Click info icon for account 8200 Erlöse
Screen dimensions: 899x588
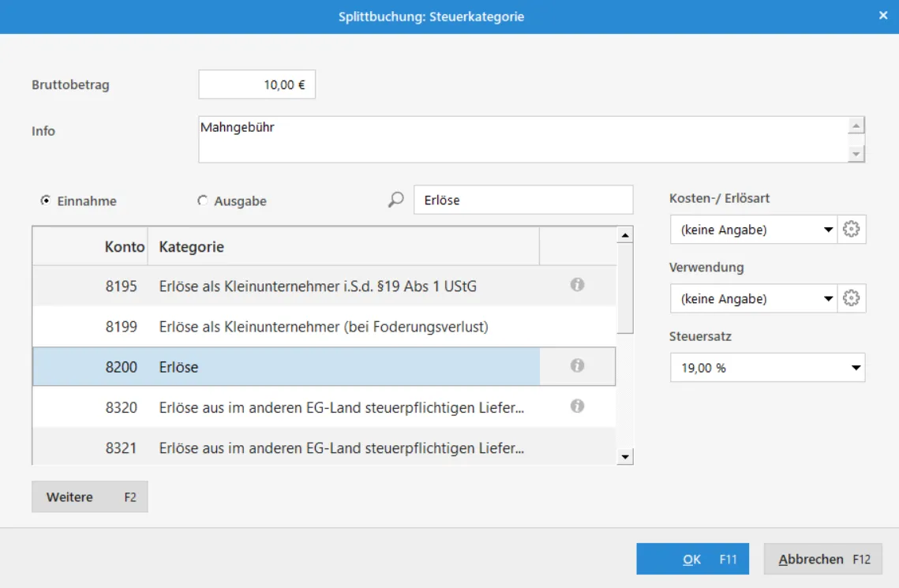point(577,365)
